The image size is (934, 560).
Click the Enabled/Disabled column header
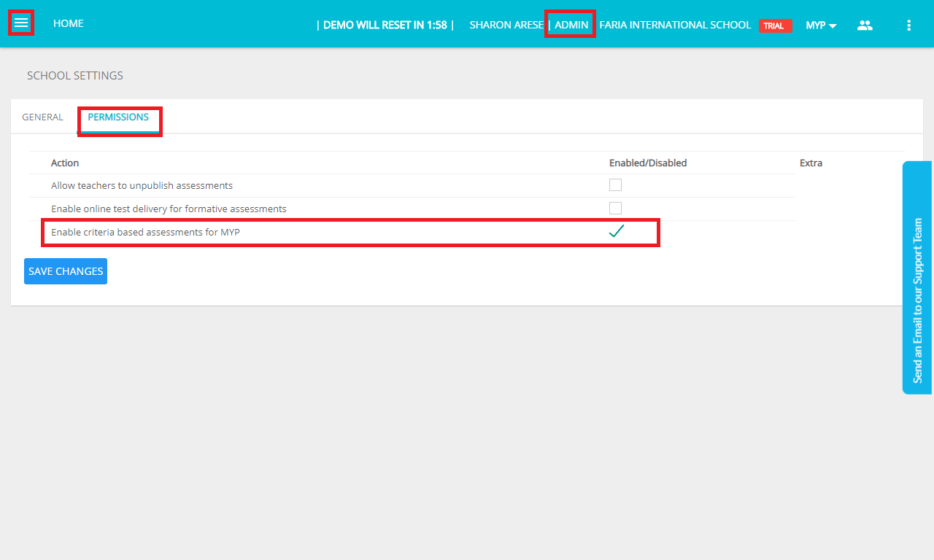[x=647, y=163]
